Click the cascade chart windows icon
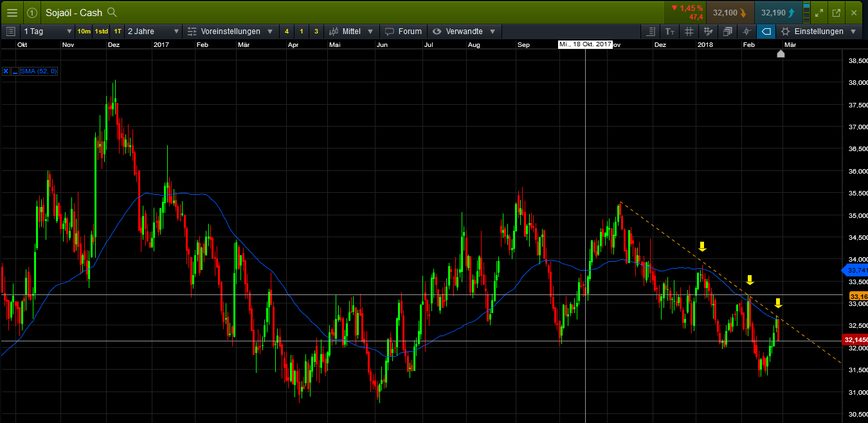868x423 pixels. (727, 31)
